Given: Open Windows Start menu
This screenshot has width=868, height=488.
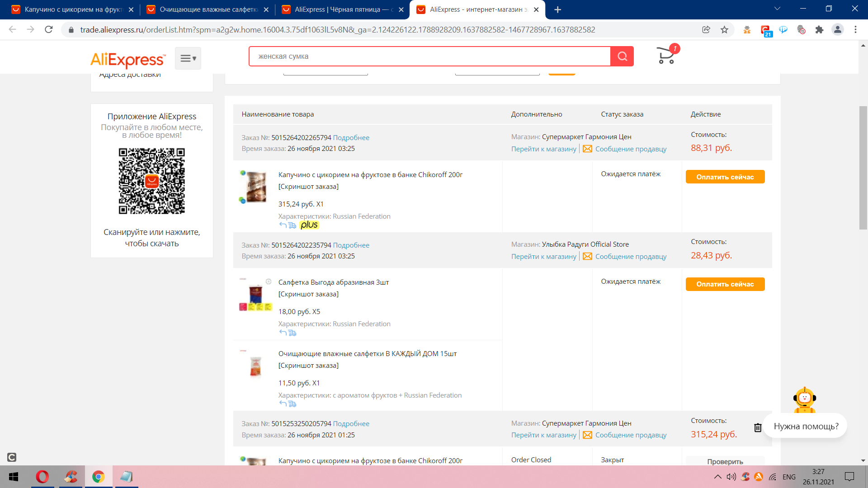Looking at the screenshot, I should click(x=14, y=477).
